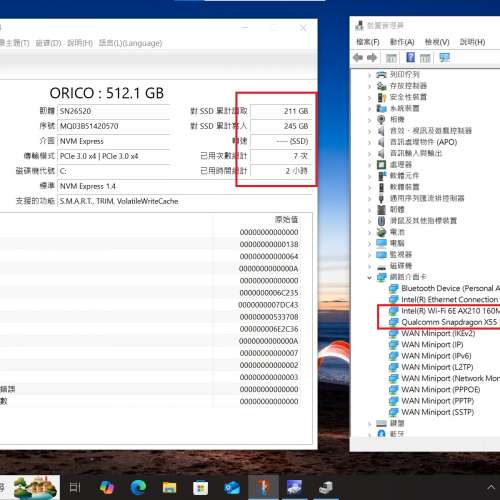Expand the 軟體元件 category
The image size is (500, 500).
coord(369,176)
